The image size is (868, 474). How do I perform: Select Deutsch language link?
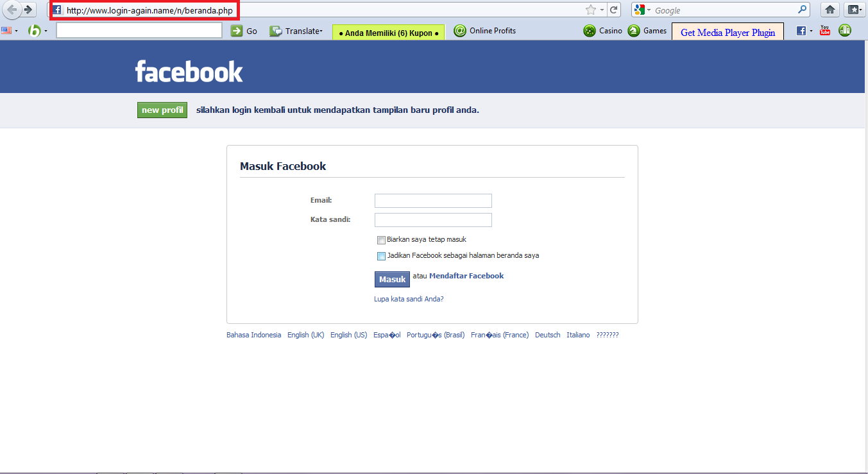548,335
